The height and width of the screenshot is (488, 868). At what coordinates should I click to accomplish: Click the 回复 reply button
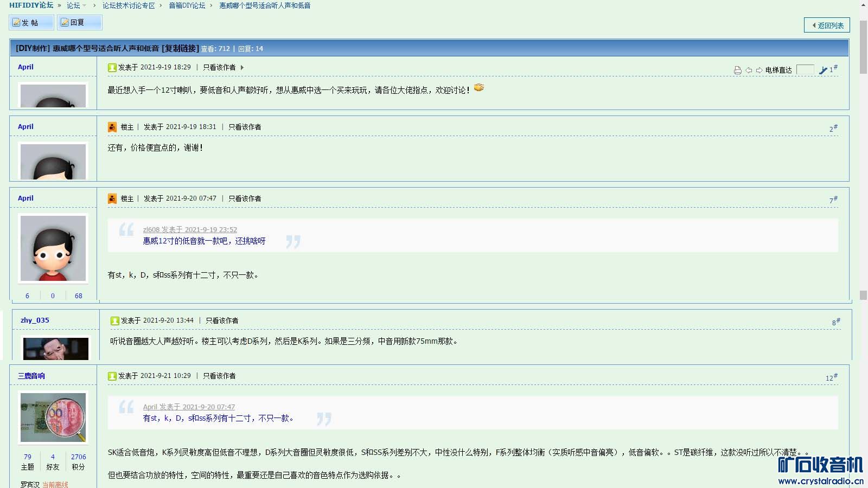(x=79, y=22)
